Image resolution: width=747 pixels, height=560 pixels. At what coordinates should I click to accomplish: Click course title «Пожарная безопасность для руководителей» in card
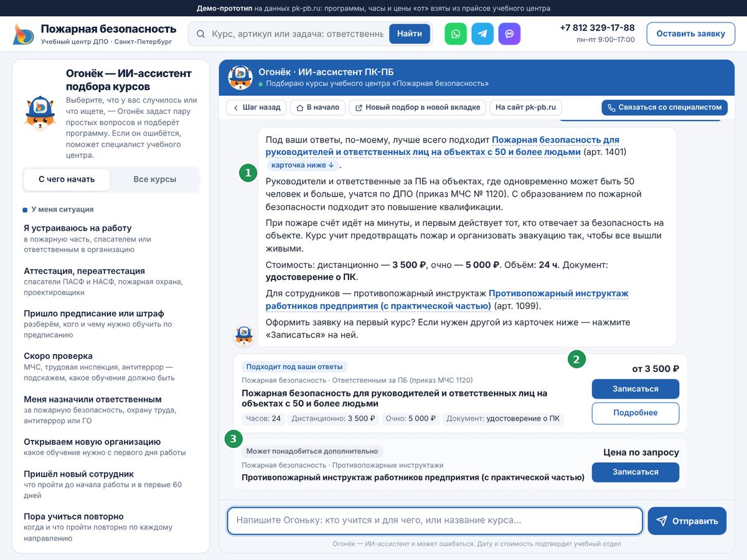click(x=394, y=398)
